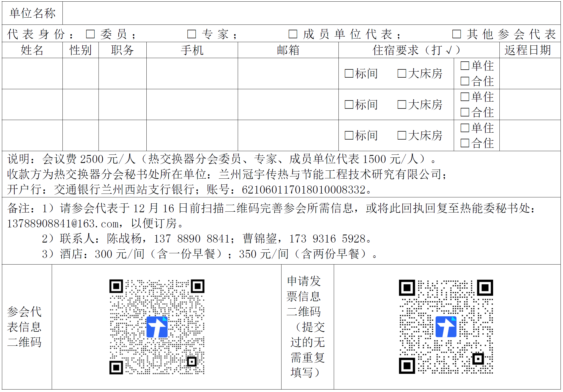Tick 合住 in the first attendee row
This screenshot has width=563, height=392.
coord(465,81)
